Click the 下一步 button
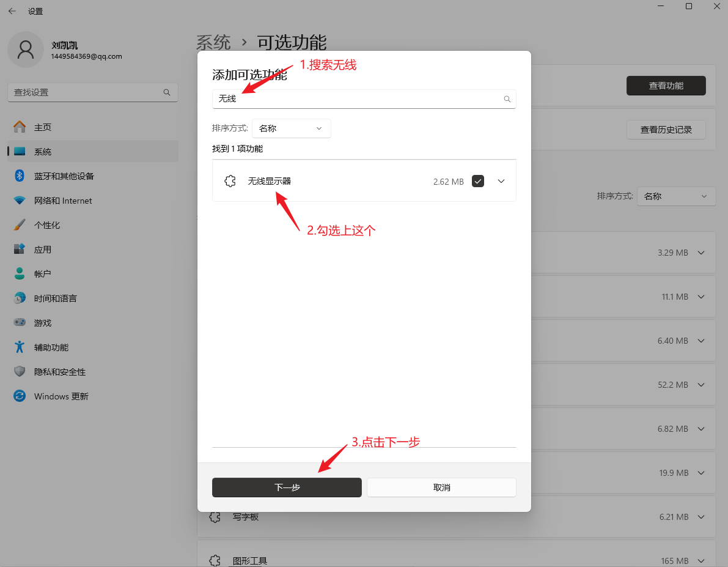 click(x=287, y=487)
